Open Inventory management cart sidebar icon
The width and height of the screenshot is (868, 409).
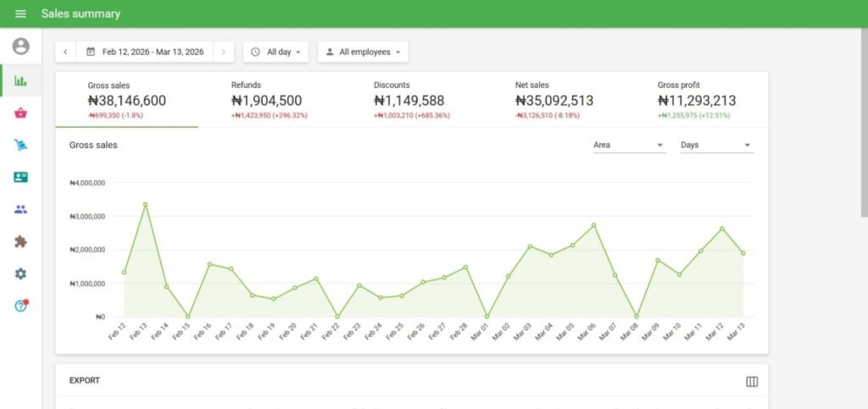point(20,145)
